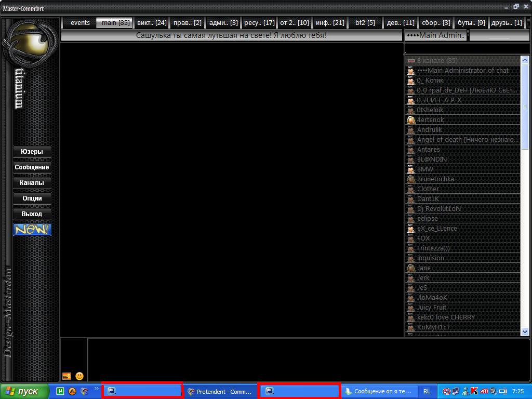Click the insert image icon near message box
The image size is (532, 399).
pos(66,376)
